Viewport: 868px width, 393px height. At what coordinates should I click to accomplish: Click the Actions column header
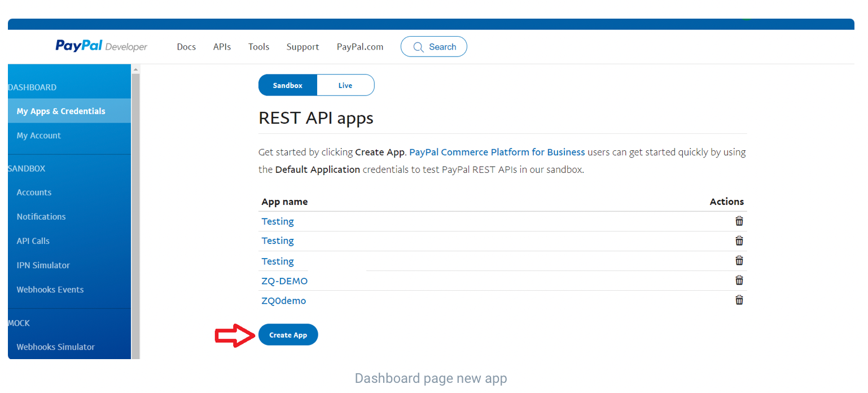point(727,202)
